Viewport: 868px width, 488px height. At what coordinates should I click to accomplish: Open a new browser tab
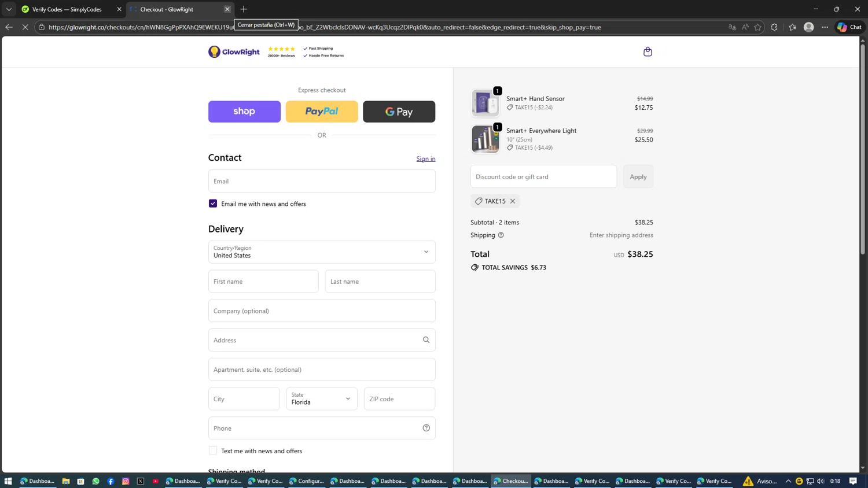[244, 9]
